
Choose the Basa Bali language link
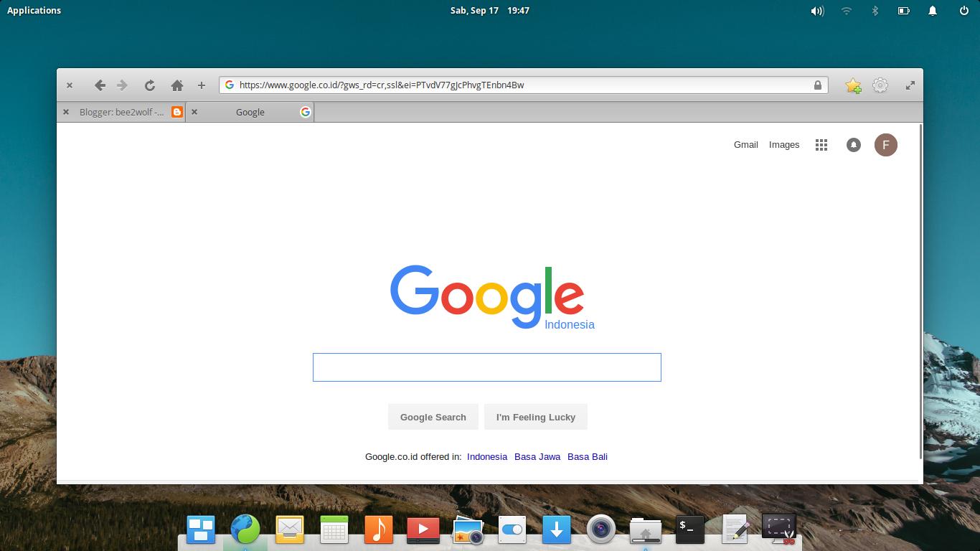pyautogui.click(x=587, y=457)
